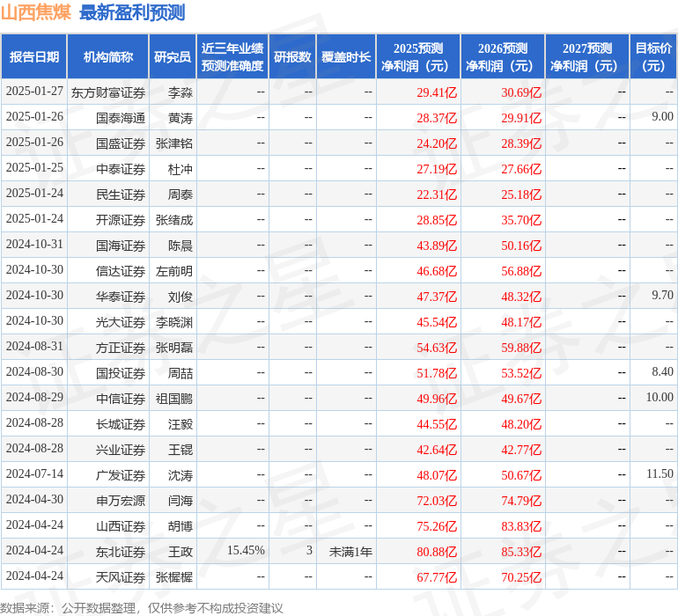Click the 70.25亿 profit value
The image size is (678, 616).
pyautogui.click(x=521, y=577)
